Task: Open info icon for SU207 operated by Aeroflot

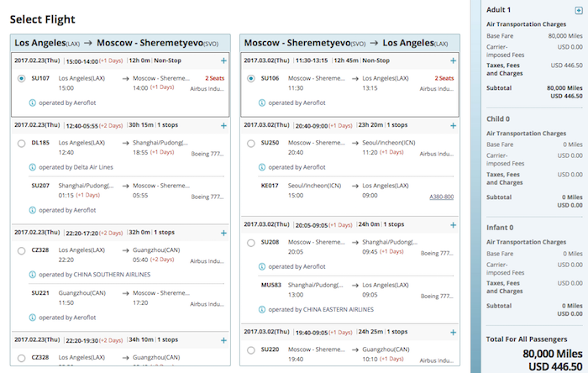Action: click(33, 210)
